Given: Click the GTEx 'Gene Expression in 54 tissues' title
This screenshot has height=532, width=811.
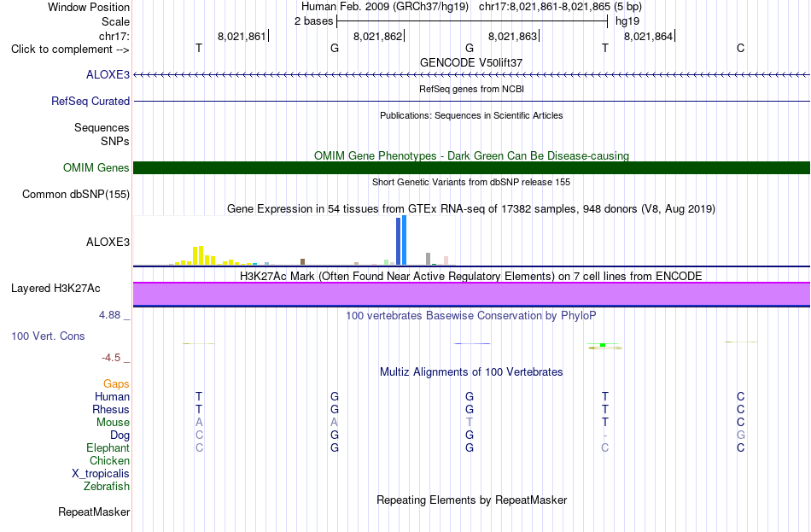Looking at the screenshot, I should [x=471, y=209].
